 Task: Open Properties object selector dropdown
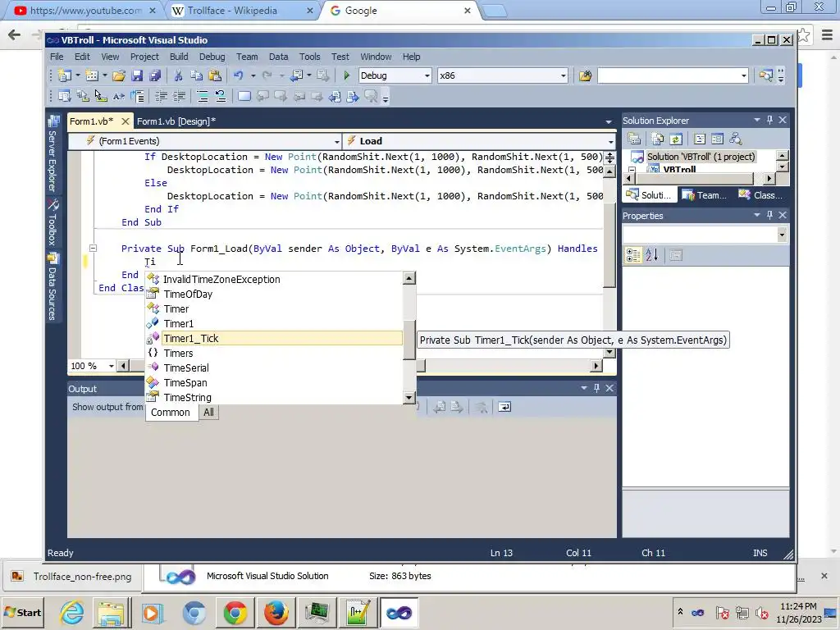782,235
